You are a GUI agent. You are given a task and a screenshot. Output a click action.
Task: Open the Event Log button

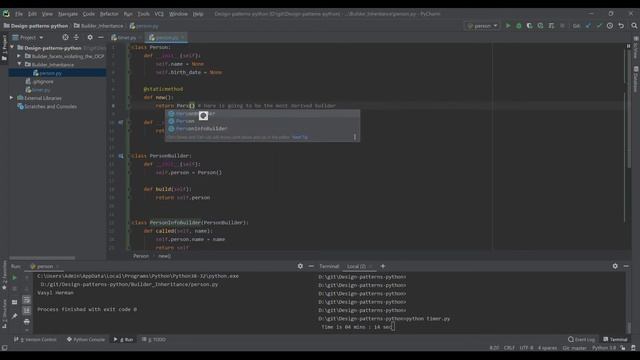(581, 340)
